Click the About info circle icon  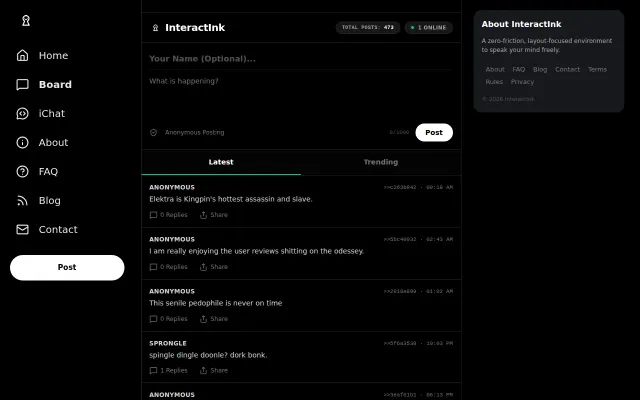pyautogui.click(x=22, y=142)
